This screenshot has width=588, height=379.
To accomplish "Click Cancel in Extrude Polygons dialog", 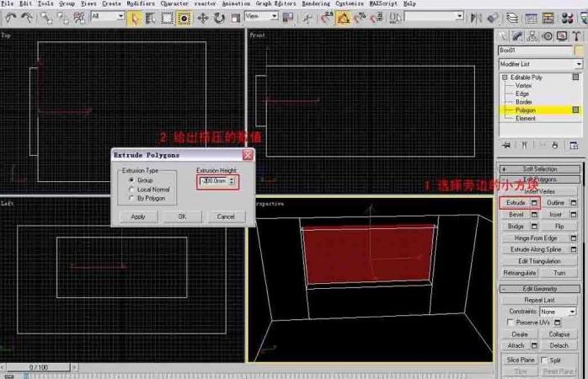I will coord(226,216).
